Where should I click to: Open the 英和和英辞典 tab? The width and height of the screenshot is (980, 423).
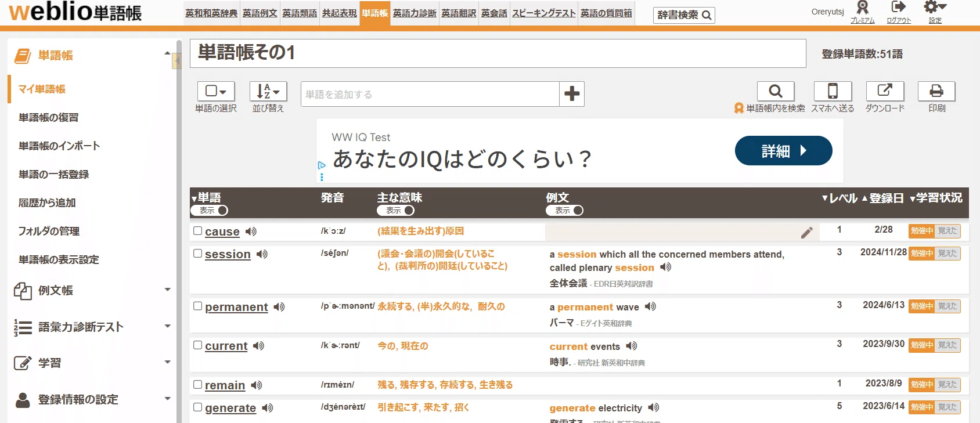tap(211, 13)
